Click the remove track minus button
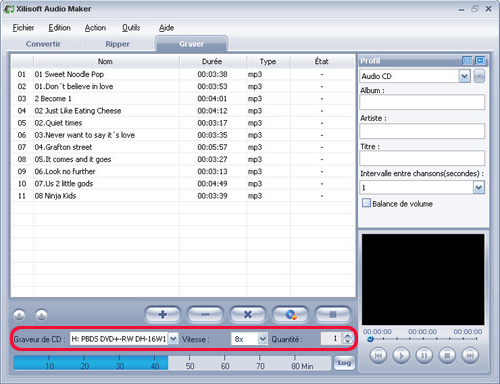500x384 pixels. click(x=205, y=314)
